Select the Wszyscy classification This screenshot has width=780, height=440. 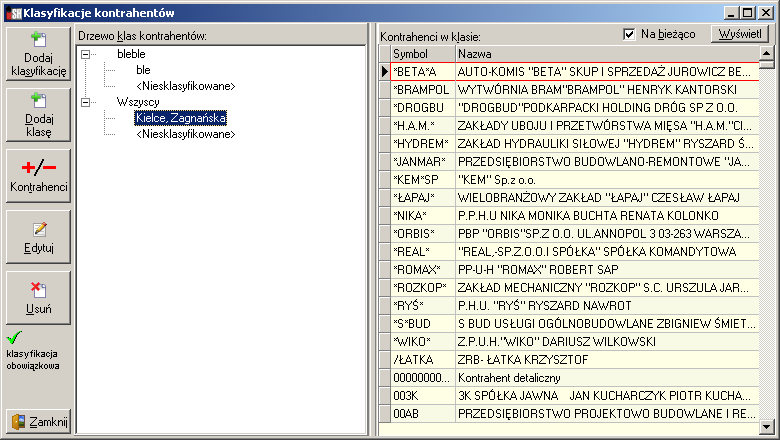point(138,102)
